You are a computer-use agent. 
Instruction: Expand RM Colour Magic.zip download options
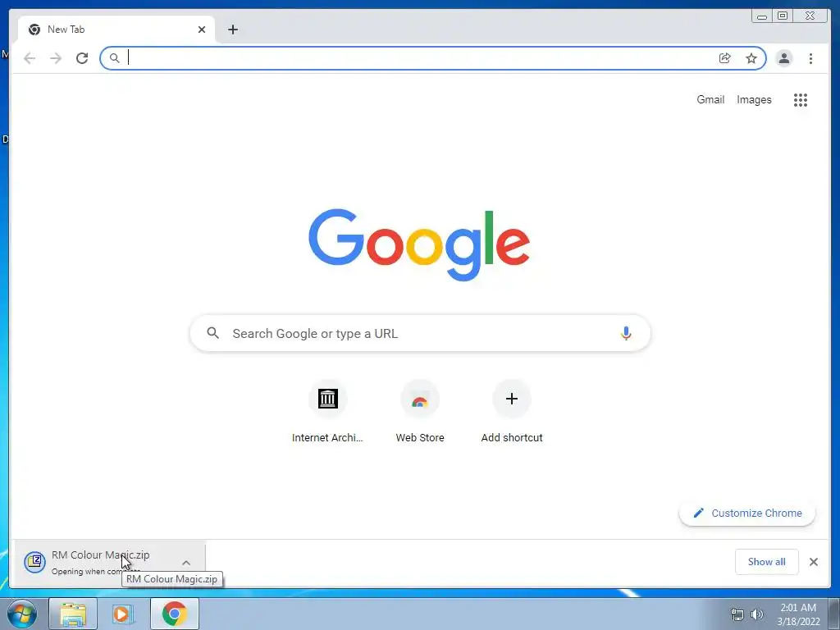coord(186,563)
